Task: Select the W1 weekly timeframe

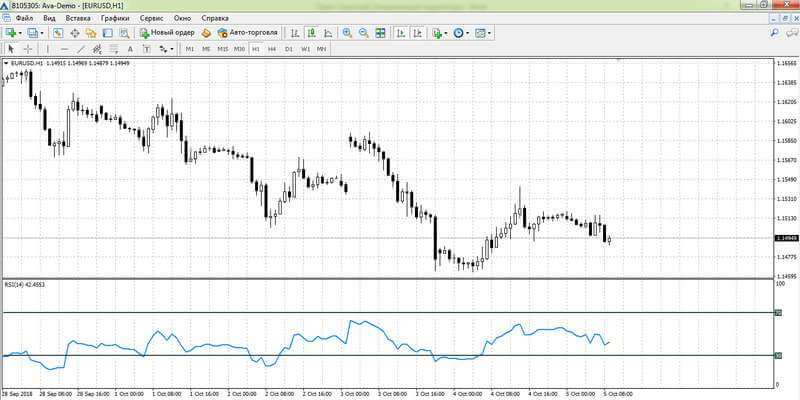Action: 305,49
